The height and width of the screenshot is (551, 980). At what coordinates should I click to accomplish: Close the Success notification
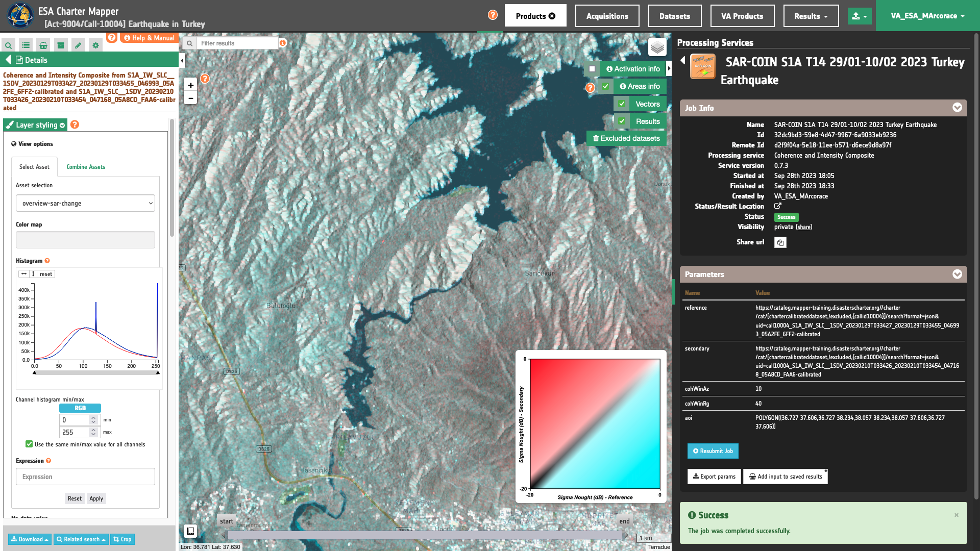(957, 515)
